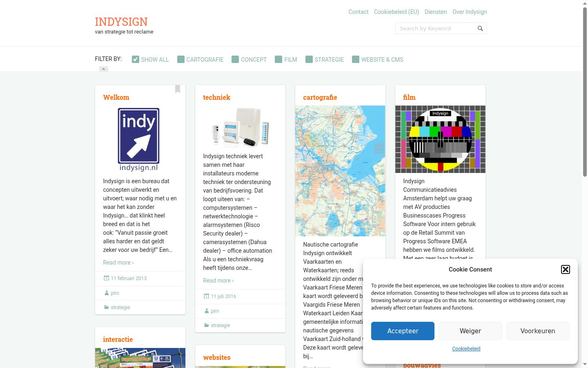Click Read more in techniek card
Image resolution: width=588 pixels, height=368 pixels.
pyautogui.click(x=218, y=280)
